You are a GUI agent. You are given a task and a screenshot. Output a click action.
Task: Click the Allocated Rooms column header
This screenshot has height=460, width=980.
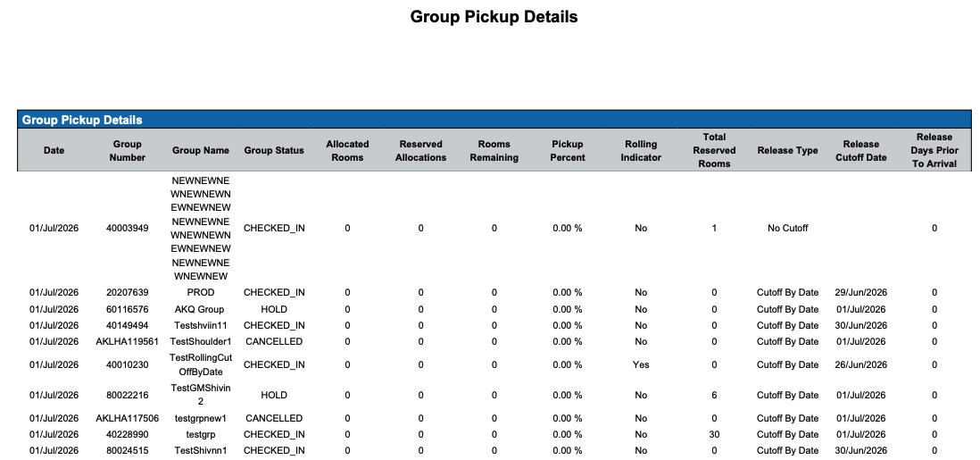pos(347,151)
